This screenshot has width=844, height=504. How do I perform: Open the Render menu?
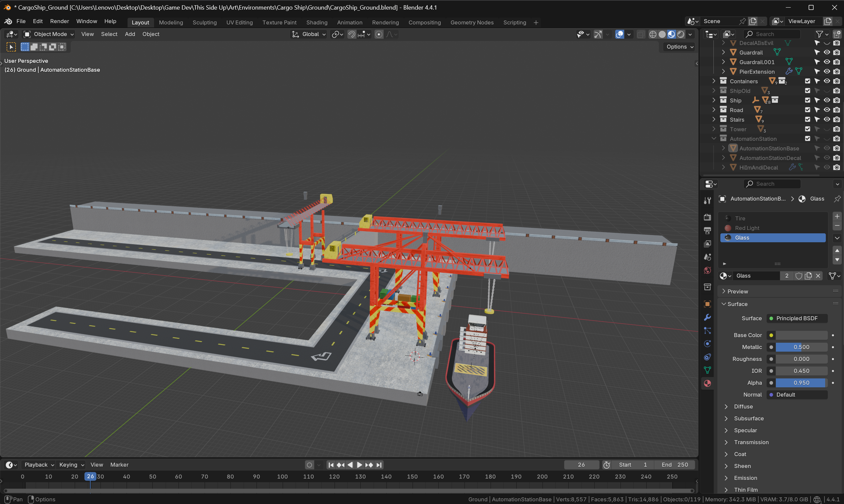point(60,21)
